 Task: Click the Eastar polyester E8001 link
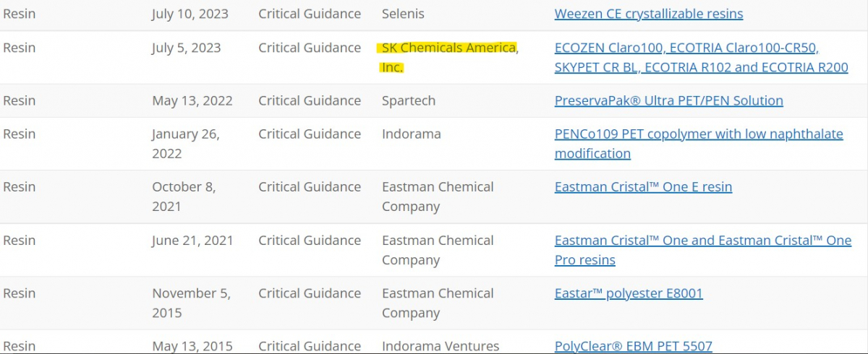pyautogui.click(x=629, y=293)
